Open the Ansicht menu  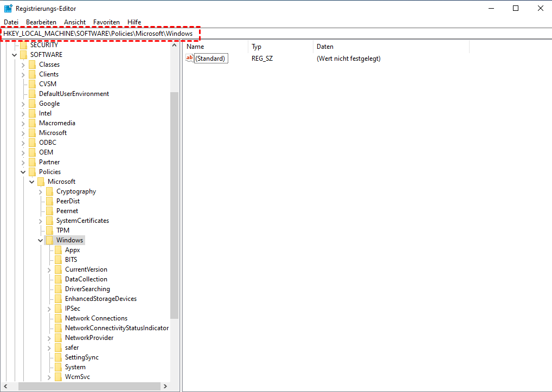pos(75,22)
